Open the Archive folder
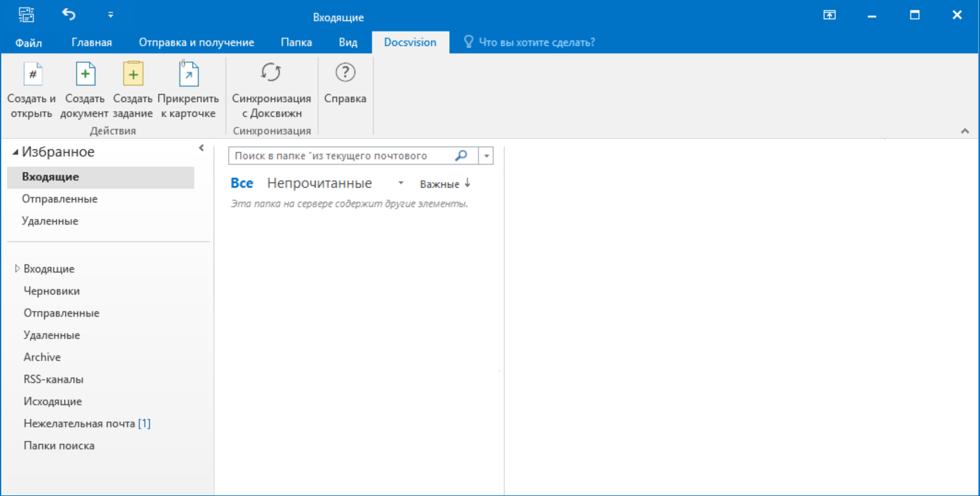980x496 pixels. [x=42, y=357]
